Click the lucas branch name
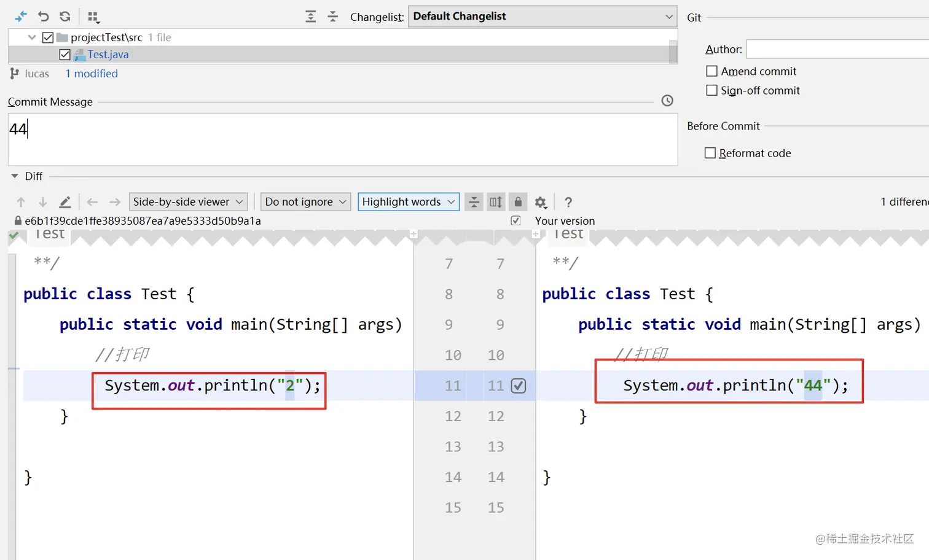929x560 pixels. [x=37, y=74]
